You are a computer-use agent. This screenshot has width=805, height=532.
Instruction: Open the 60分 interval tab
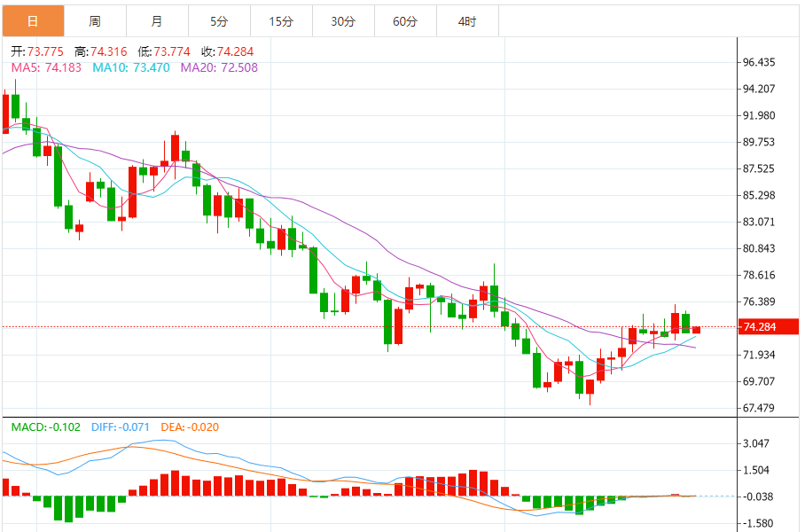click(x=405, y=21)
